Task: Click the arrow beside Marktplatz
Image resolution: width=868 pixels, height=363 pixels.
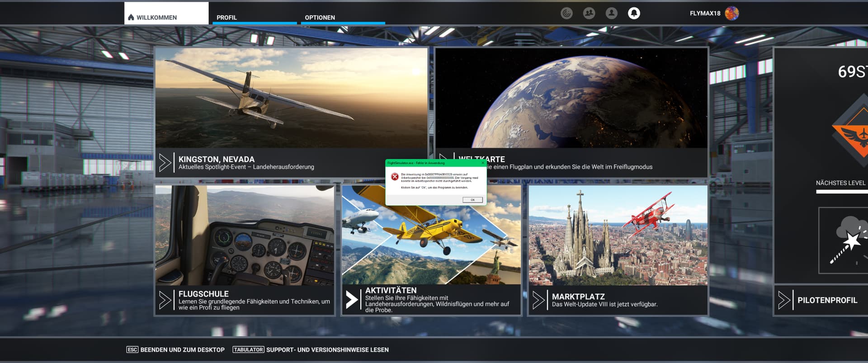Action: point(538,300)
